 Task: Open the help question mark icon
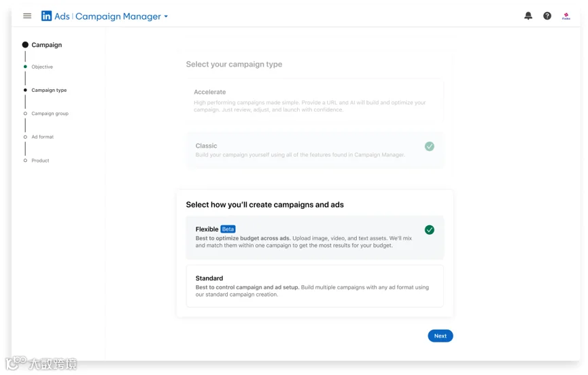point(547,16)
